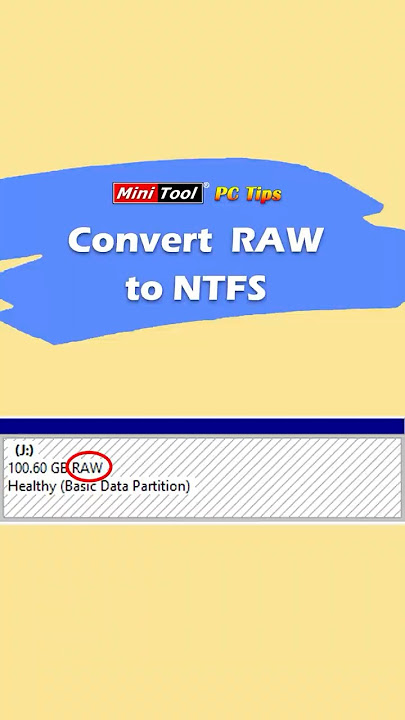The width and height of the screenshot is (405, 720).
Task: Click the 'PC Tips' label
Action: (248, 194)
